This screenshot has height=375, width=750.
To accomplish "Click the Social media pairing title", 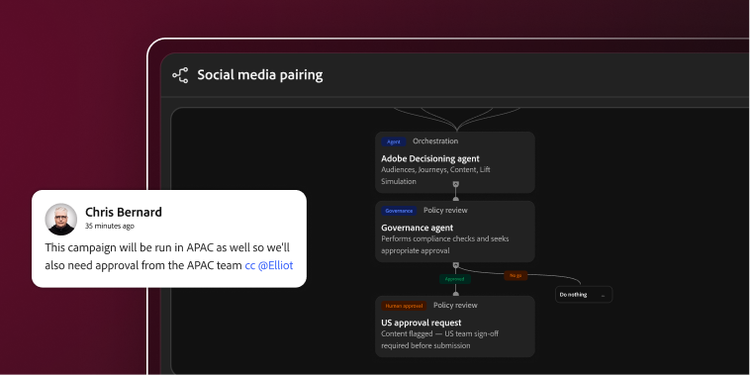I will pyautogui.click(x=260, y=75).
